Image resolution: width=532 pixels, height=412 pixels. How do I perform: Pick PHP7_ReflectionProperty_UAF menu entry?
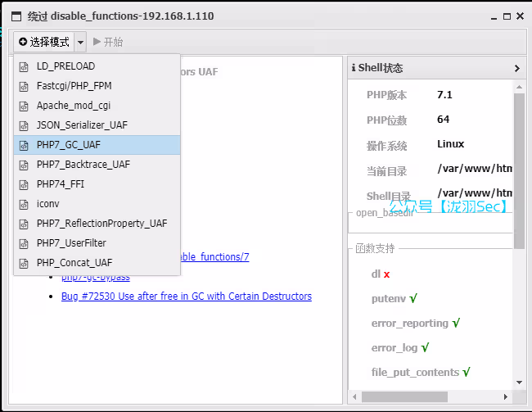(x=101, y=224)
